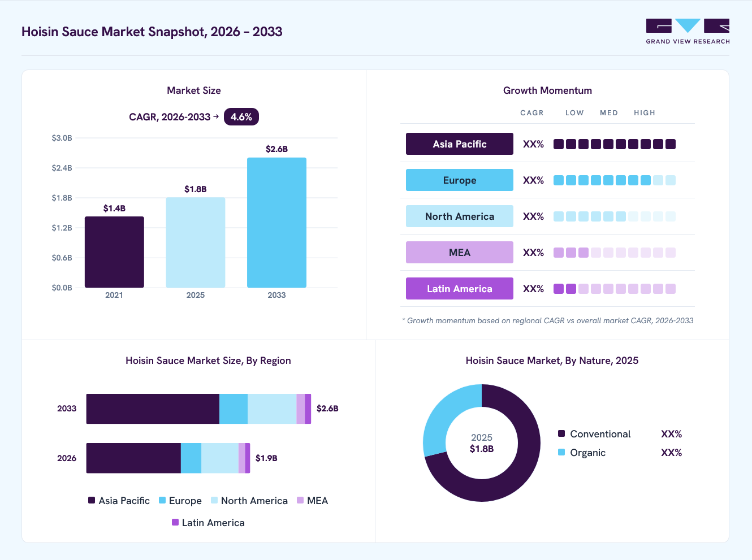Click the Europe legend color swatch
Screen dimensions: 752x560
pyautogui.click(x=162, y=500)
